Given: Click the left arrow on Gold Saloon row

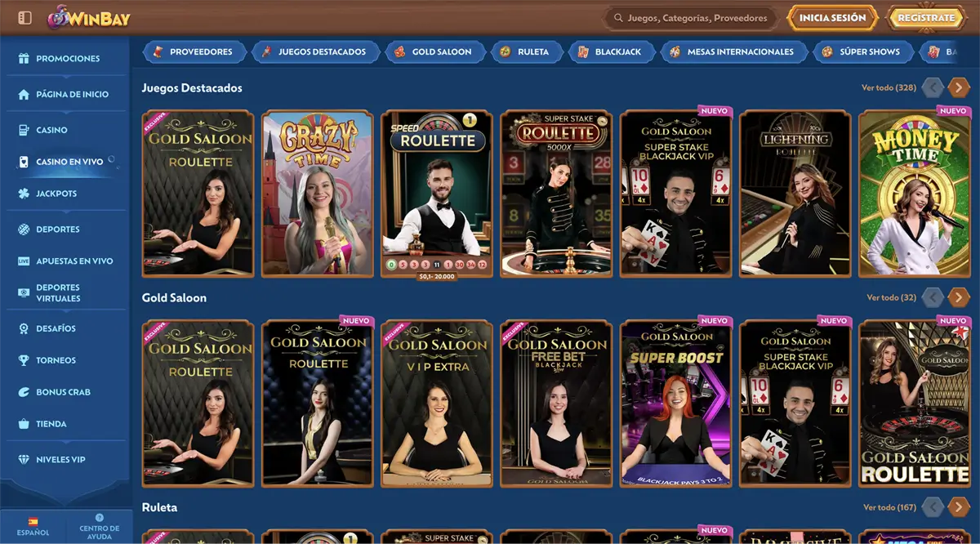Looking at the screenshot, I should tap(932, 297).
